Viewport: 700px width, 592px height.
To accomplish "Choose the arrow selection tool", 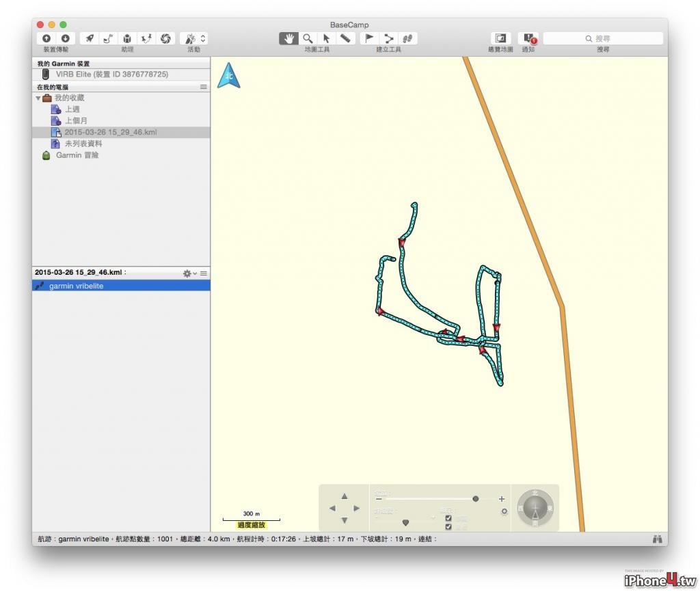I will pyautogui.click(x=326, y=39).
